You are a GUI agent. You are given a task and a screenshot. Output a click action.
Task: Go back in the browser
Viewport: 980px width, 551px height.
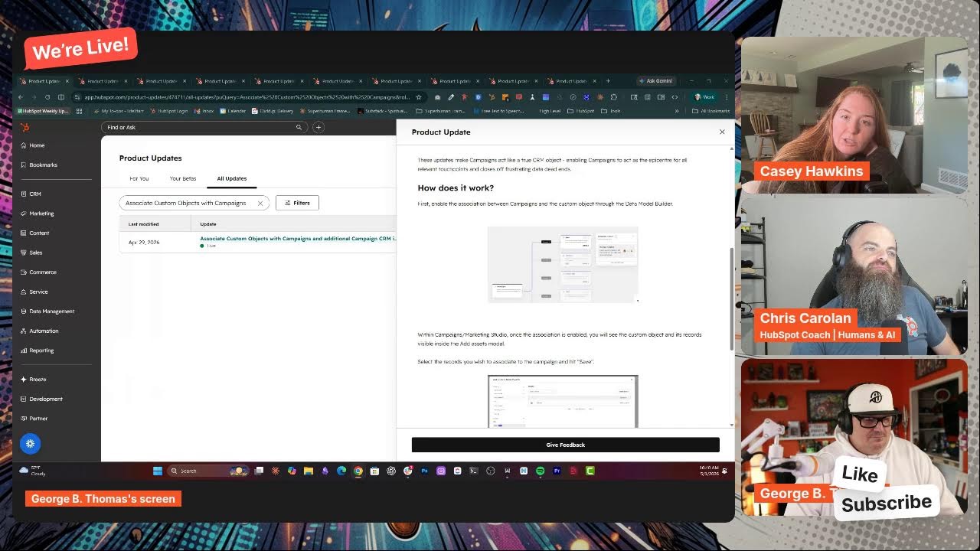(21, 97)
